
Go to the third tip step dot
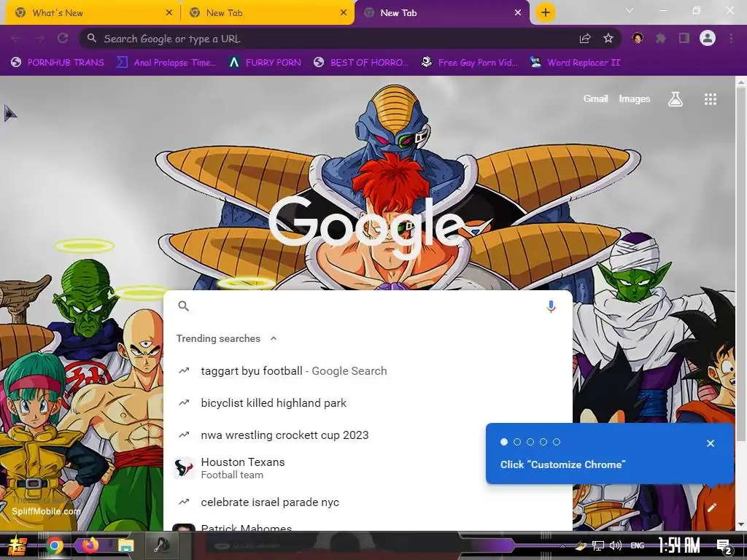pyautogui.click(x=530, y=442)
